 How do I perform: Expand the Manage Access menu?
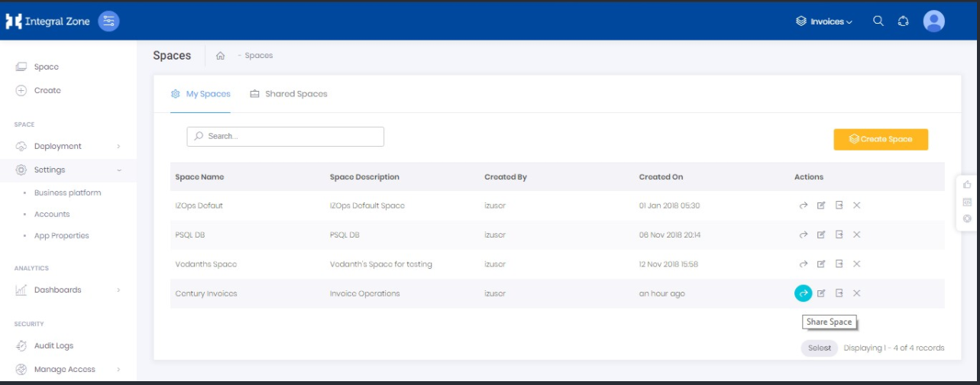click(x=68, y=369)
